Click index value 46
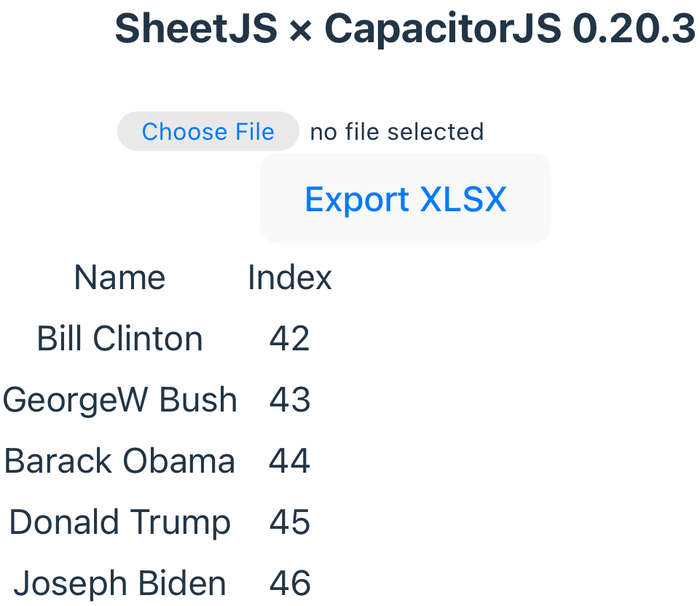 coord(289,584)
